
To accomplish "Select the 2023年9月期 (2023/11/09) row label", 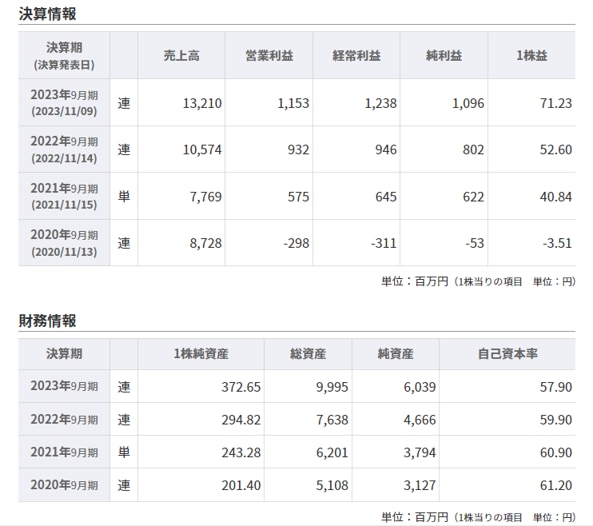I will (x=64, y=102).
